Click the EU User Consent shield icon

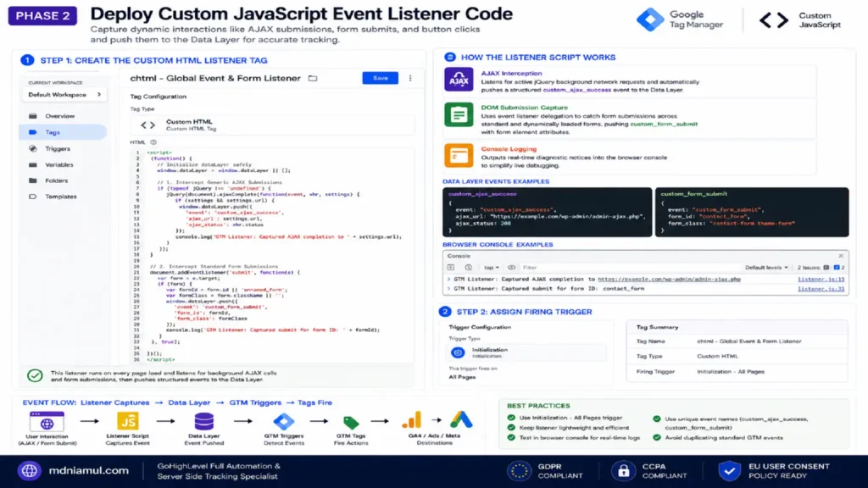pos(730,471)
